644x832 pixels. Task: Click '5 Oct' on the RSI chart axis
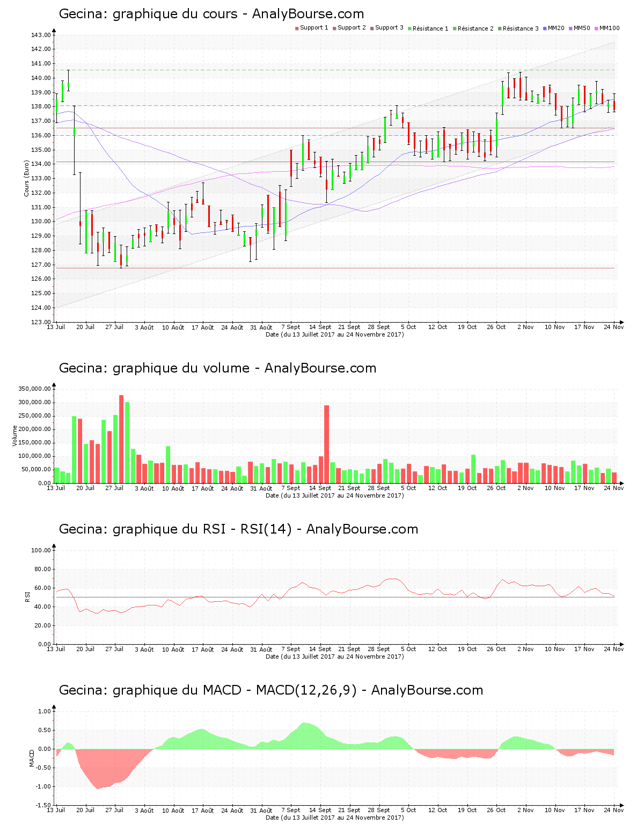408,649
